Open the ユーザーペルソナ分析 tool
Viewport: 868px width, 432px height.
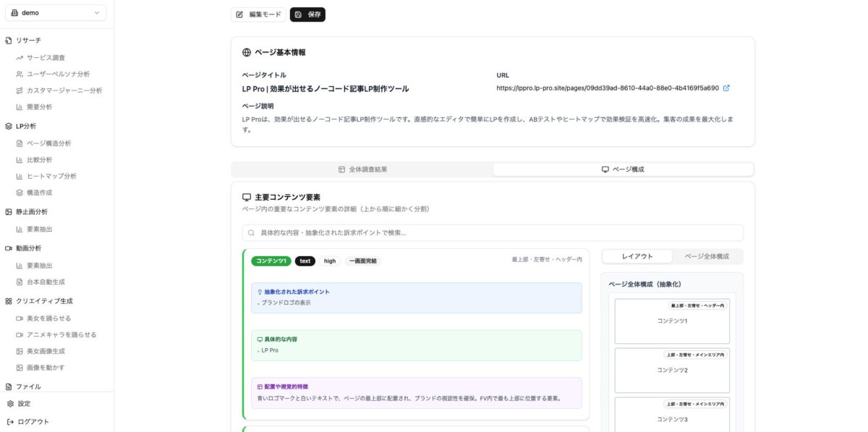coord(52,73)
